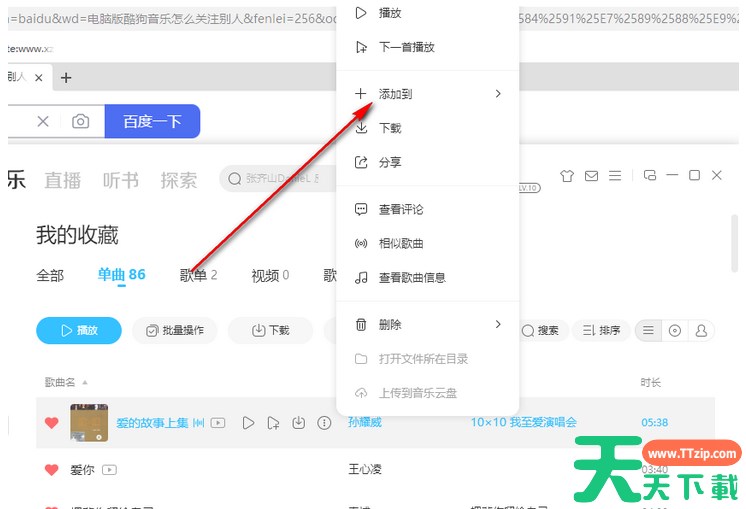Clear the Baidu search box with X
Image resolution: width=746 pixels, height=509 pixels.
(x=43, y=121)
